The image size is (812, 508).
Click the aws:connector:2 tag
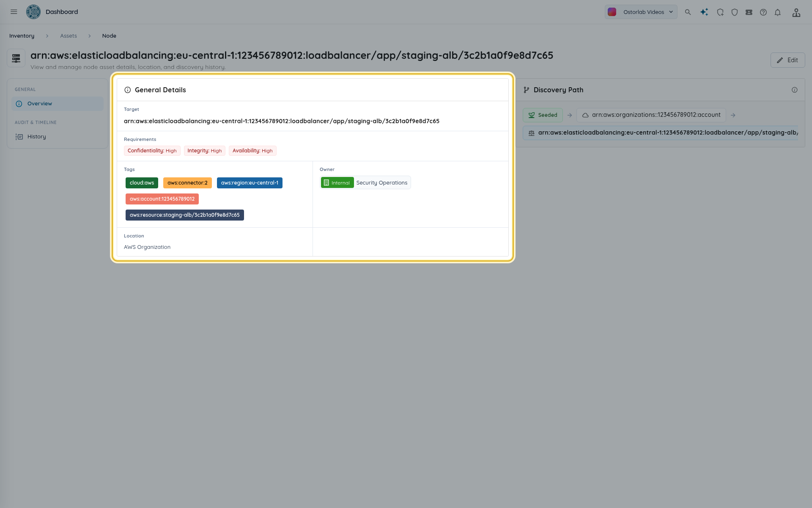click(187, 183)
